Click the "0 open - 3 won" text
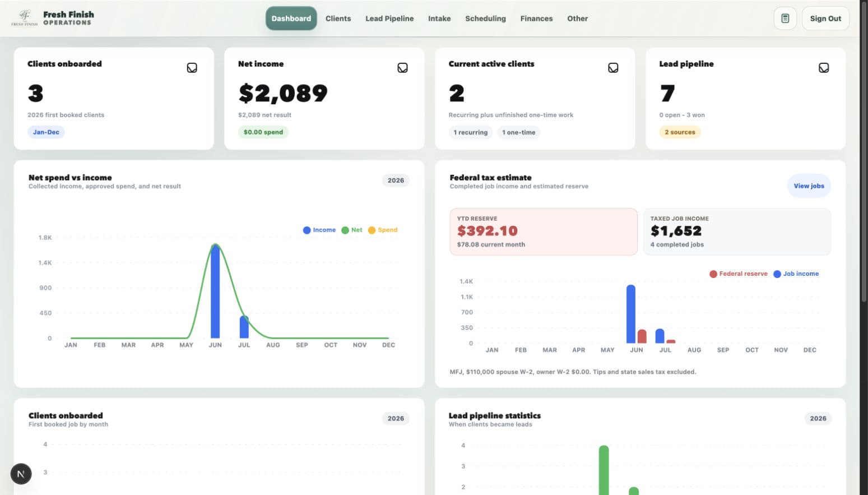 click(682, 115)
